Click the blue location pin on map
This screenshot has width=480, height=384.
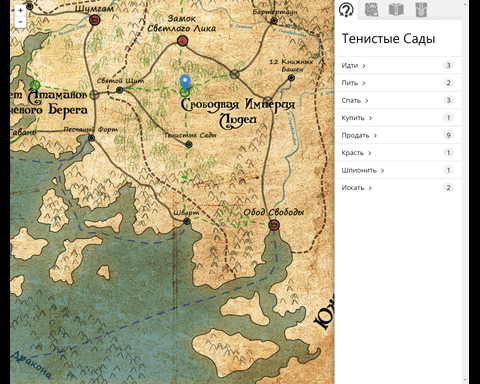click(185, 83)
